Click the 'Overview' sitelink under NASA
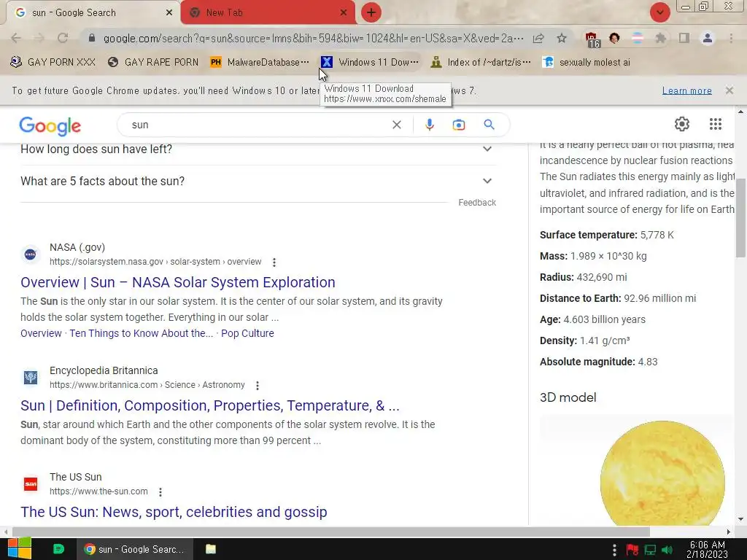 pos(41,333)
